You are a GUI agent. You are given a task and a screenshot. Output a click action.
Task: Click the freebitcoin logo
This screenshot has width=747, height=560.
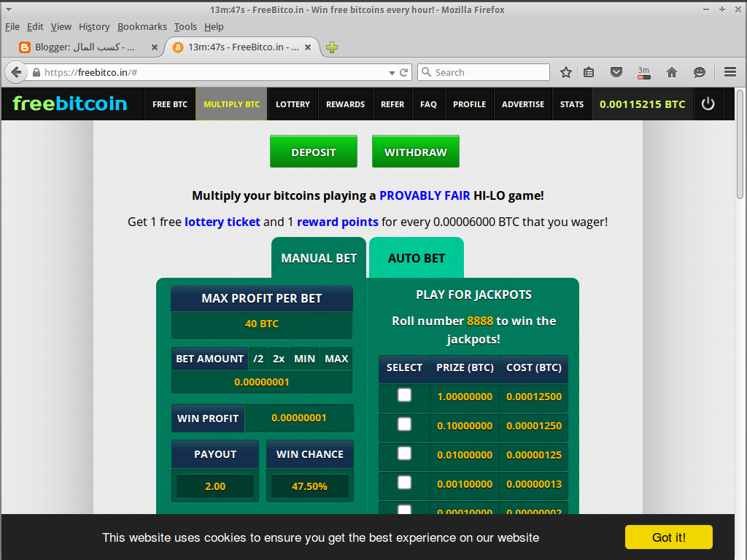(69, 104)
